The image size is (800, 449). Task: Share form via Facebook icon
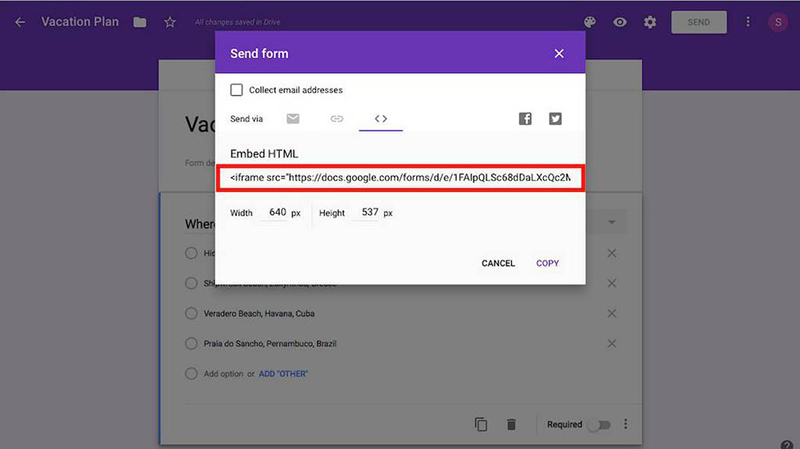525,119
